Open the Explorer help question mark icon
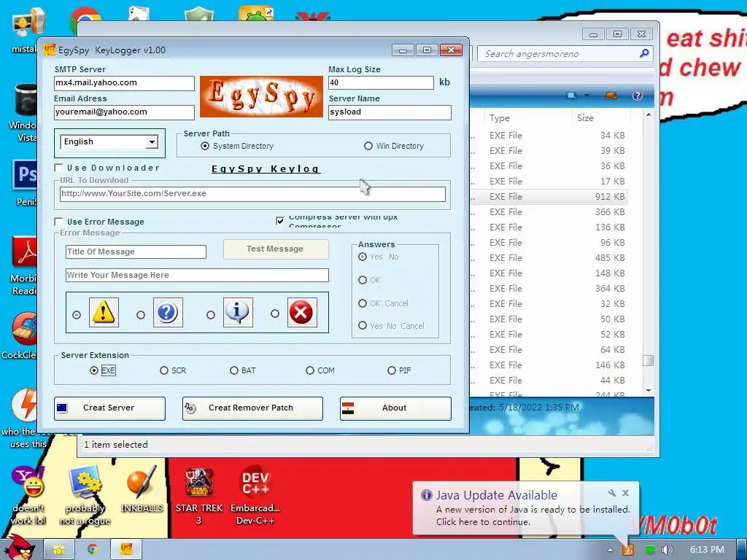This screenshot has height=560, width=747. coord(638,96)
